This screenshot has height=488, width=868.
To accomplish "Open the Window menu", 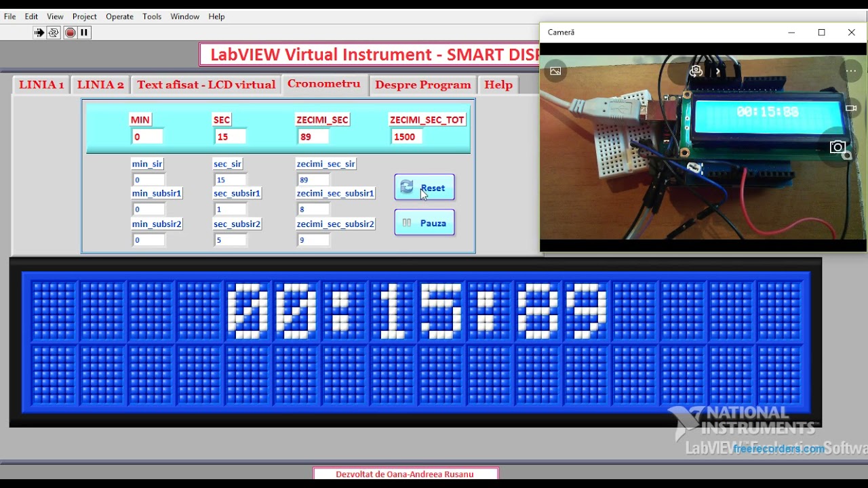I will click(184, 16).
